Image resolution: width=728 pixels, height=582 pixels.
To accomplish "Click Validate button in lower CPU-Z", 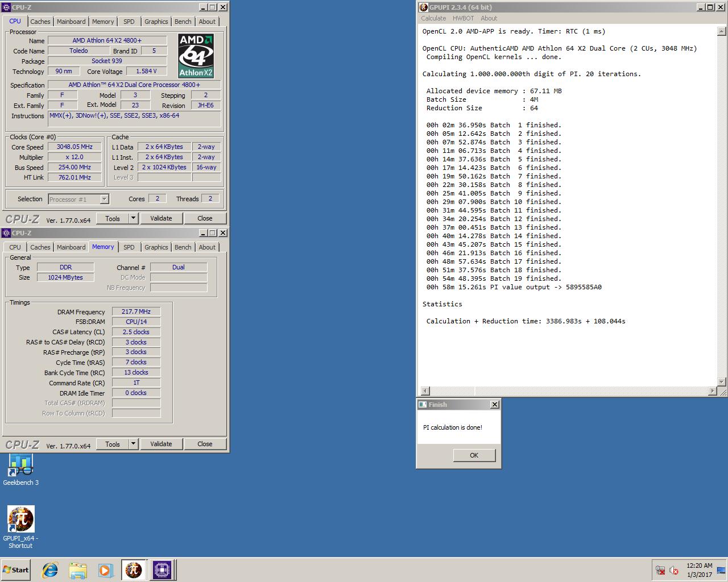I will click(x=161, y=444).
